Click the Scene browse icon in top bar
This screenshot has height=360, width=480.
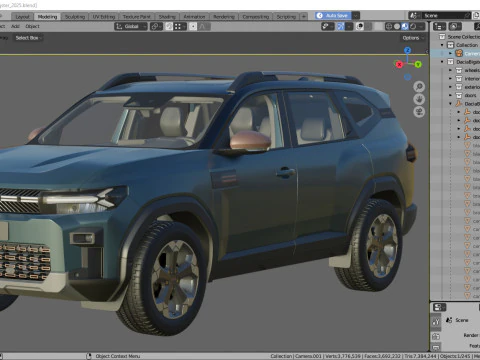[414, 15]
